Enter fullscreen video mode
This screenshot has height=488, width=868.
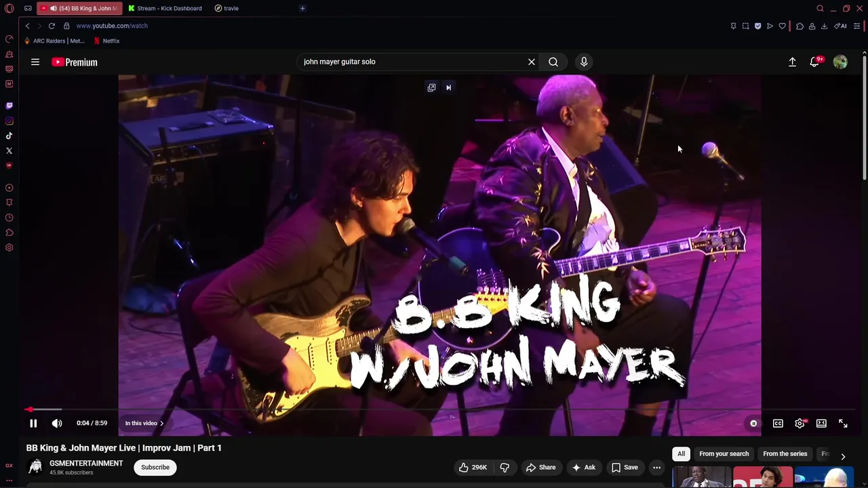[843, 423]
